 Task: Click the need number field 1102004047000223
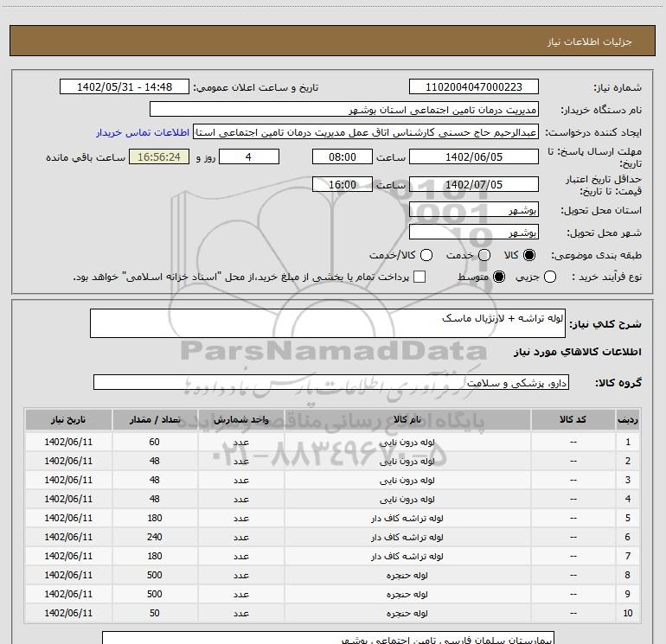[x=474, y=87]
